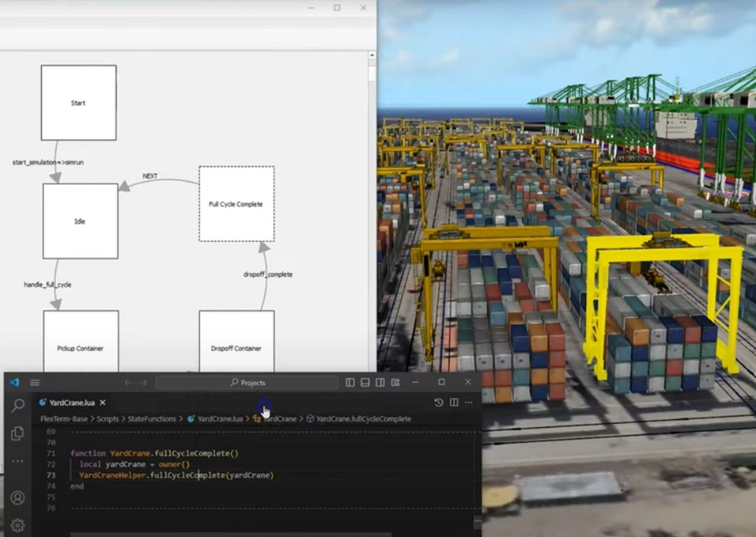Image resolution: width=756 pixels, height=537 pixels.
Task: Open the Accounts icon in activity bar
Action: click(x=17, y=498)
